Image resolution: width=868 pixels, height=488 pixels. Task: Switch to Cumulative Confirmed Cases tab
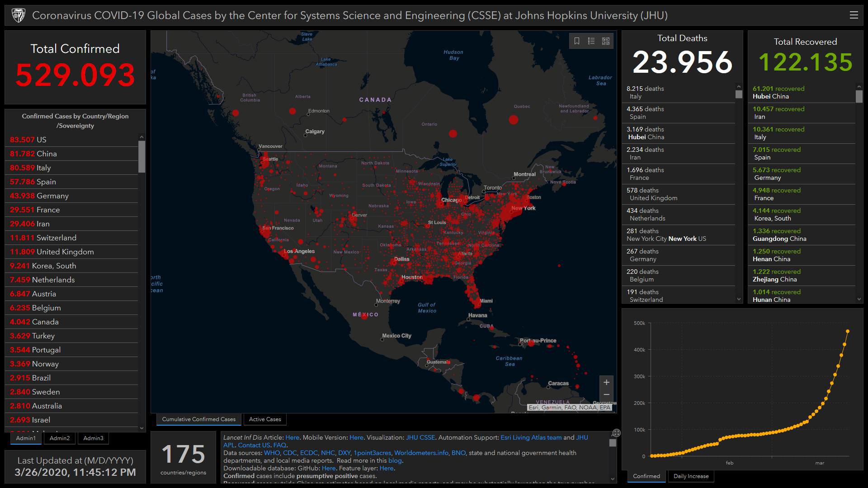point(198,419)
